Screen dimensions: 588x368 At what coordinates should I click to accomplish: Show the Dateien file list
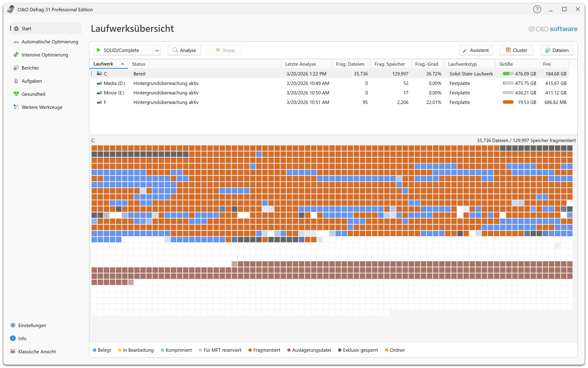tap(557, 50)
